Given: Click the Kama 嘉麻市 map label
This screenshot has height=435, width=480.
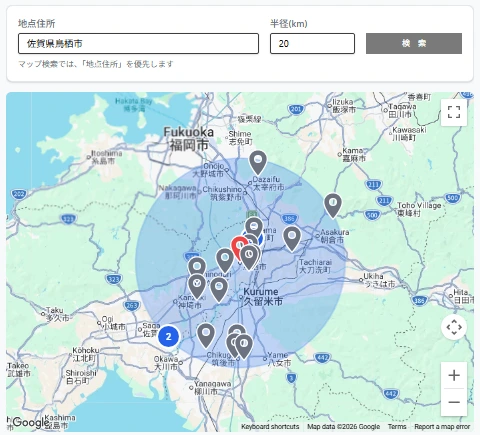Looking at the screenshot, I should [x=354, y=155].
